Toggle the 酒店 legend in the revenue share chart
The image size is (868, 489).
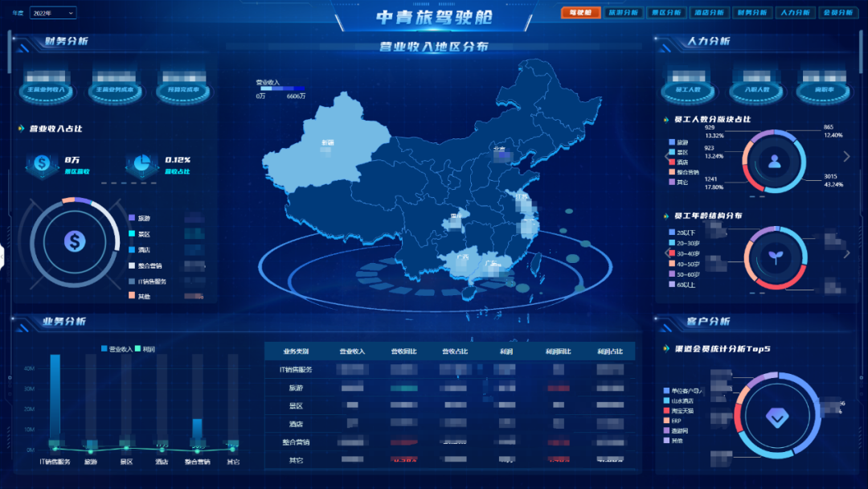(137, 250)
